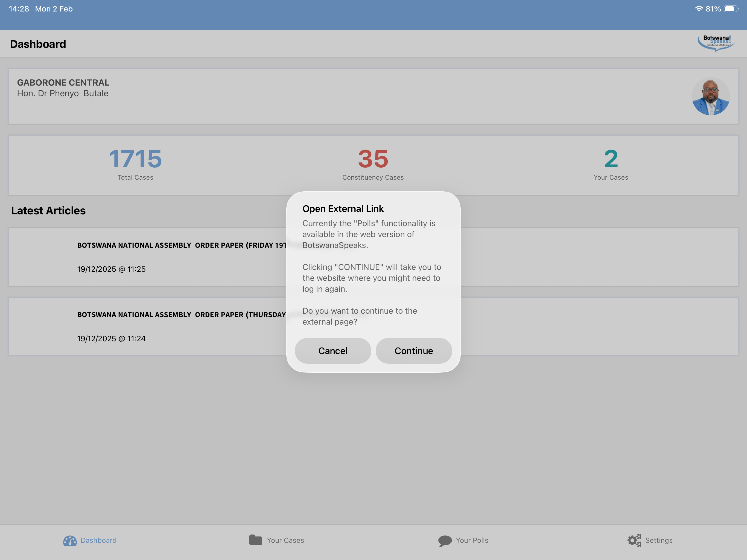Open the Your Cases folder icon

click(x=256, y=540)
